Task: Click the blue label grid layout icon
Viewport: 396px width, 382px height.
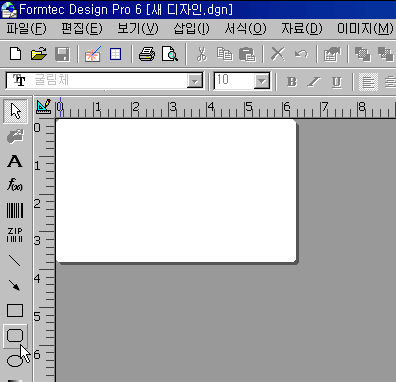Action: pos(115,54)
